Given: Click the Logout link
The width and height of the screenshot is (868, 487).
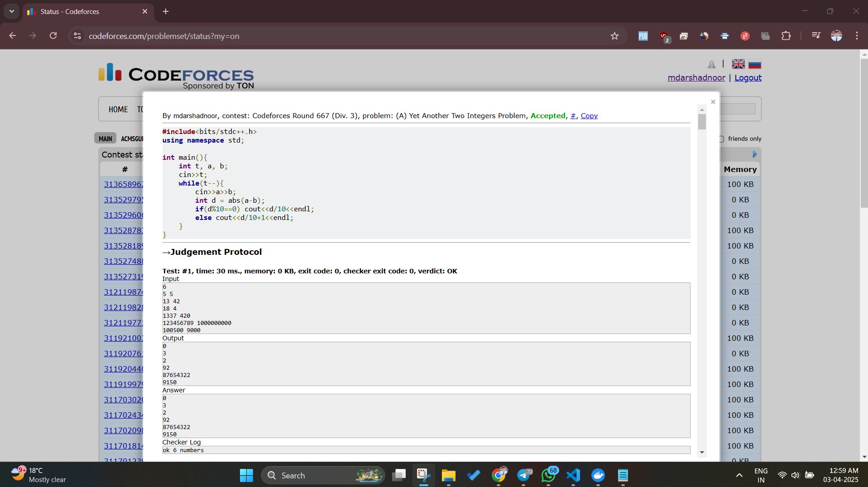Looking at the screenshot, I should pos(747,77).
